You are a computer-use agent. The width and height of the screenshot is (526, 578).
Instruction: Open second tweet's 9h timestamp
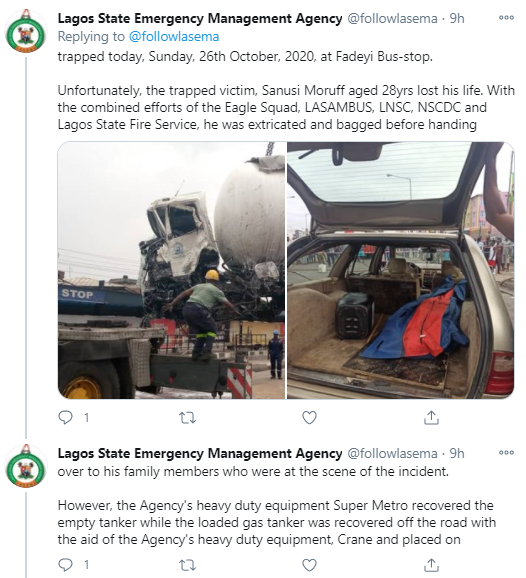pos(457,453)
